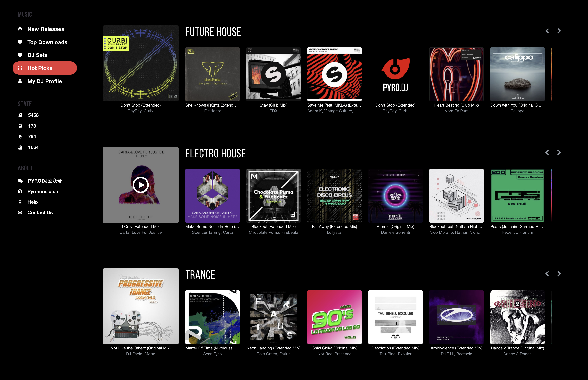Click the disc icon beside DJ Sets
This screenshot has height=380, width=588.
point(20,55)
